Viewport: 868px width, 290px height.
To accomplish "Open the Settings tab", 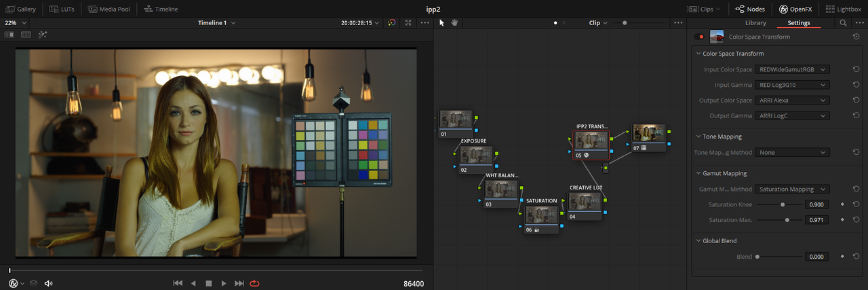I will pyautogui.click(x=798, y=22).
